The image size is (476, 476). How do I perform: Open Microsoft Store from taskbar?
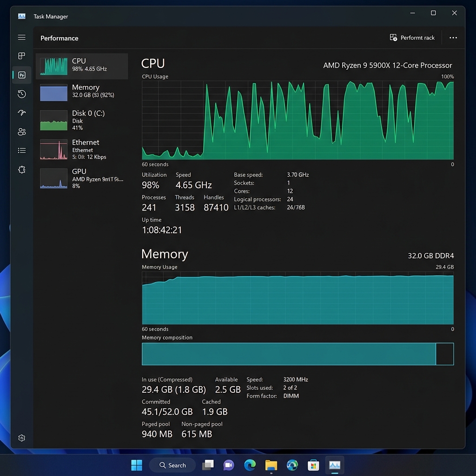point(313,465)
